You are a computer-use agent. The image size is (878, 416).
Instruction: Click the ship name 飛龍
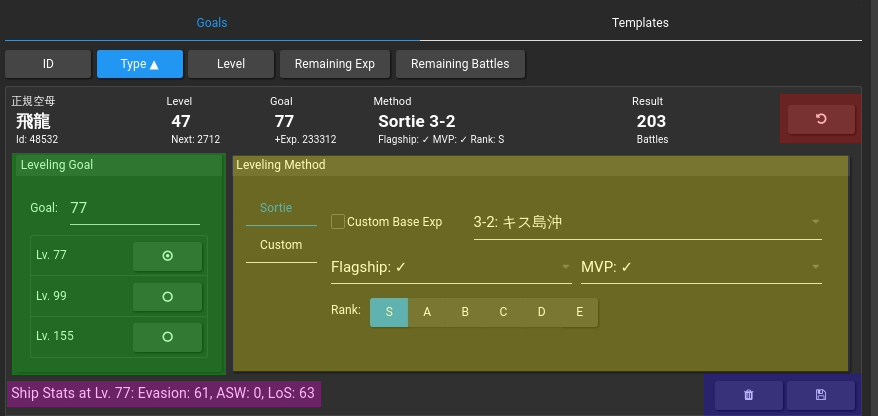(x=33, y=121)
